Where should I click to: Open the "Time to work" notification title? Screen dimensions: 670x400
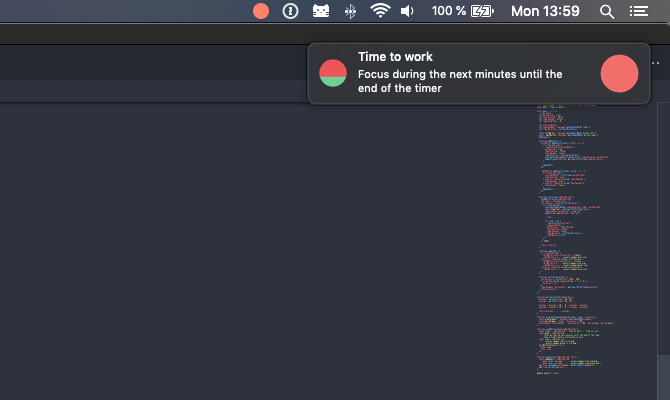395,57
